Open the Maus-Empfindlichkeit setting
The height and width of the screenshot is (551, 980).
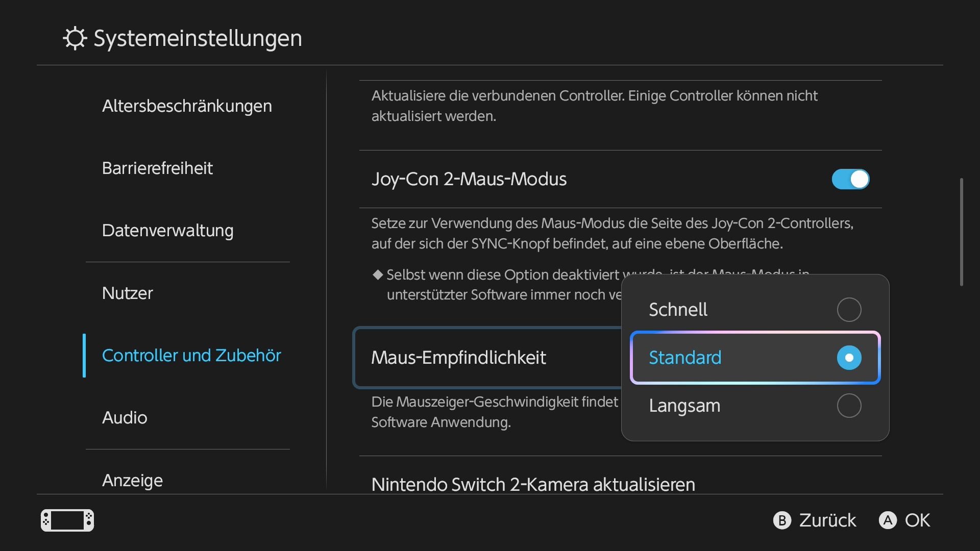coord(487,358)
